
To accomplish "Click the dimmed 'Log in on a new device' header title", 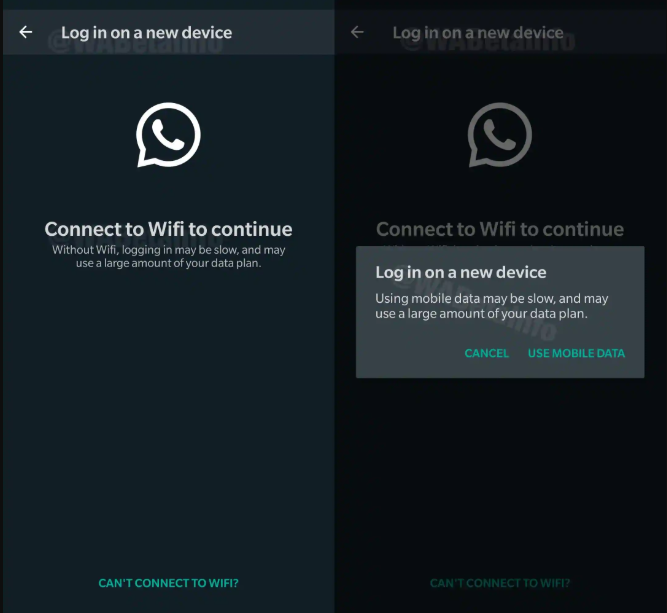I will [478, 33].
